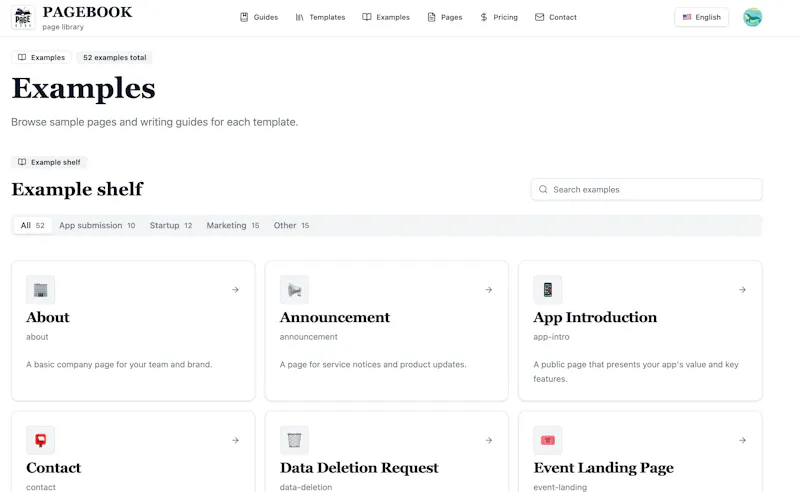Select the Startup filter tab
Viewport: 800px width, 492px height.
[171, 226]
